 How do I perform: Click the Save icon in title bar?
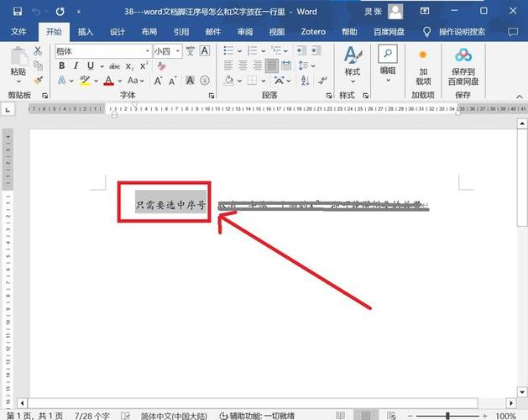click(x=17, y=12)
